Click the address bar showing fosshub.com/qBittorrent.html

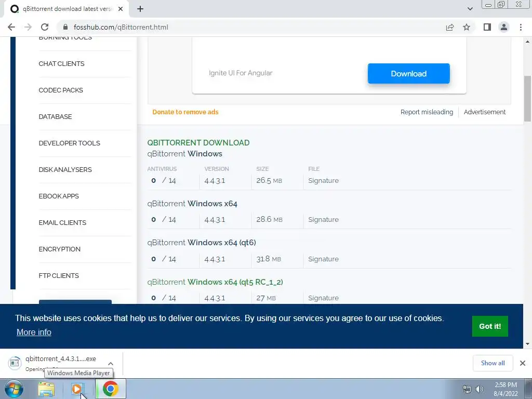click(x=251, y=27)
